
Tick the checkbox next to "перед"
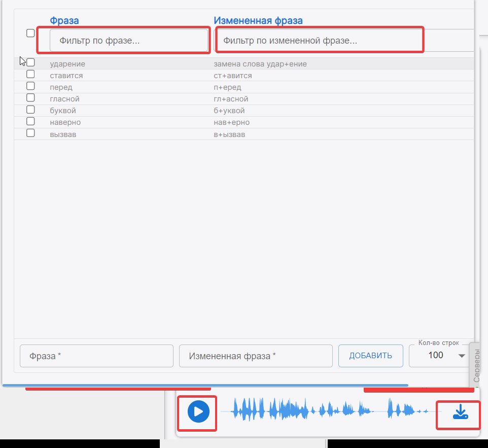click(x=30, y=86)
